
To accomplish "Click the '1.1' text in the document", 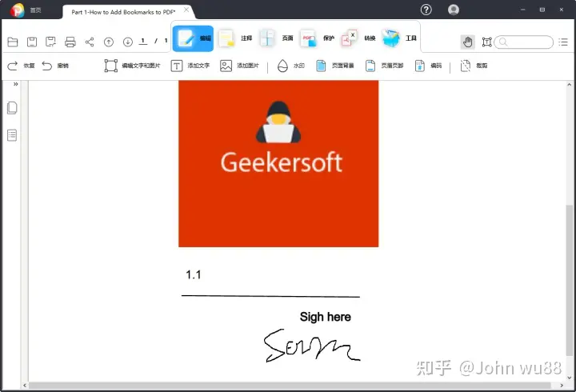I will click(x=194, y=274).
